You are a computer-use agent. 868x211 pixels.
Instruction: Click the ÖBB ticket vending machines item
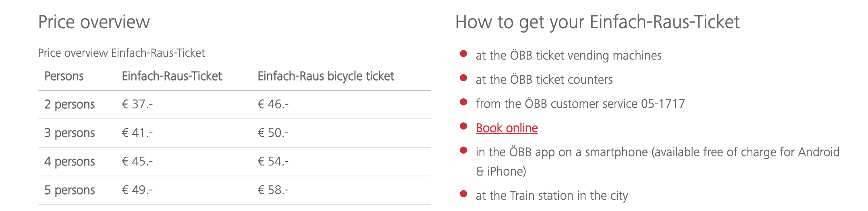point(569,56)
